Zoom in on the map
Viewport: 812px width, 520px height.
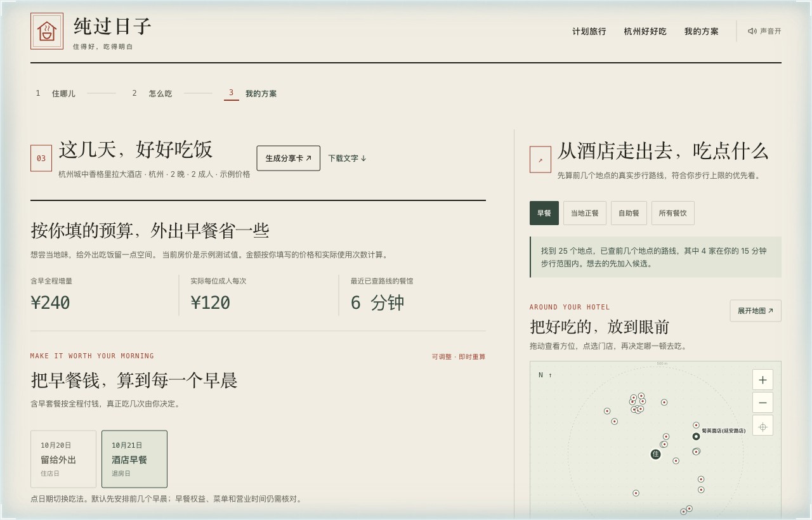[763, 380]
